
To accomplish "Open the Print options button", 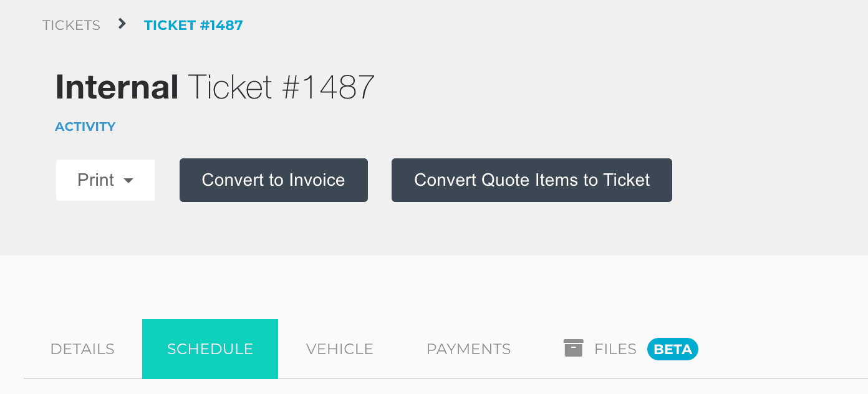I will tap(105, 180).
